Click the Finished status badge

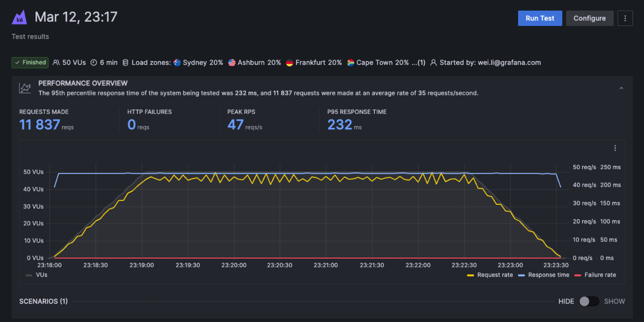[30, 62]
